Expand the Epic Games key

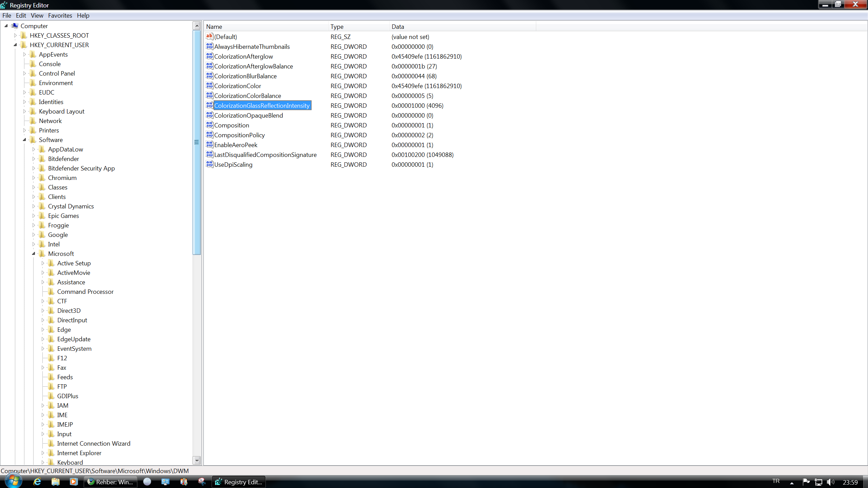coord(34,216)
